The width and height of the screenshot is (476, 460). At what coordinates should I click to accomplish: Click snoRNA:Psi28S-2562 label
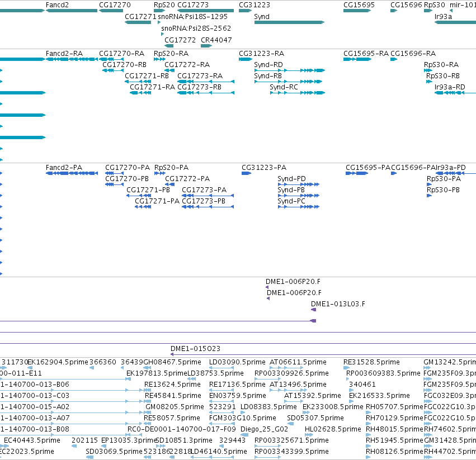point(196,28)
